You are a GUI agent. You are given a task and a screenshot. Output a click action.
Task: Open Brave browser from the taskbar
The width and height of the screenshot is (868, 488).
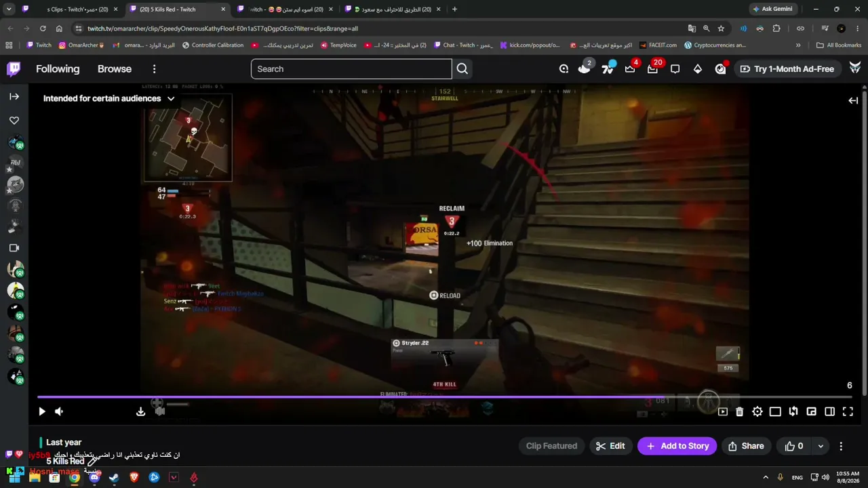[134, 477]
